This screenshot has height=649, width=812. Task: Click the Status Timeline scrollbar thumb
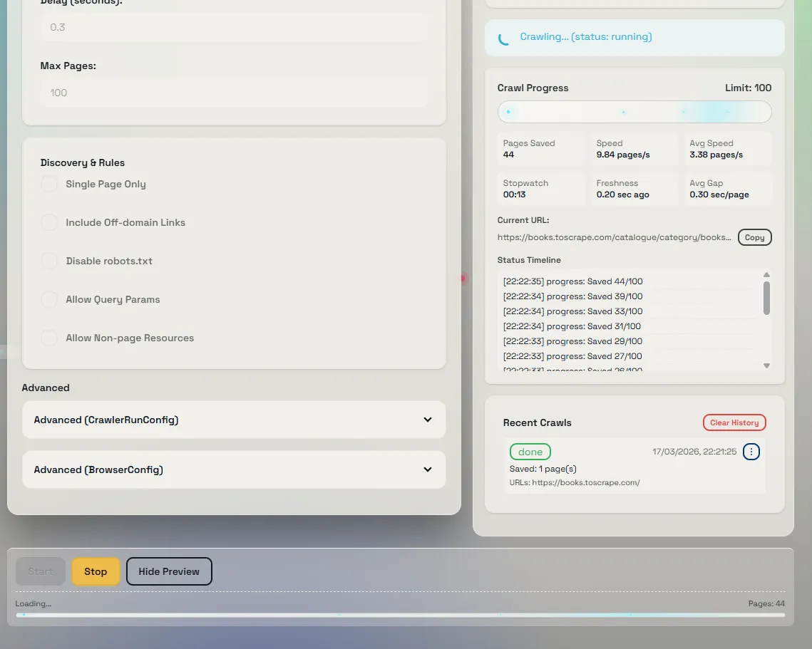point(766,298)
